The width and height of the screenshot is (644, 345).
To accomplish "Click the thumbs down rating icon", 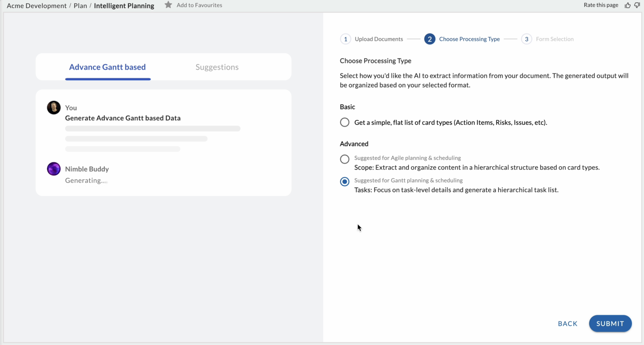I will [637, 5].
